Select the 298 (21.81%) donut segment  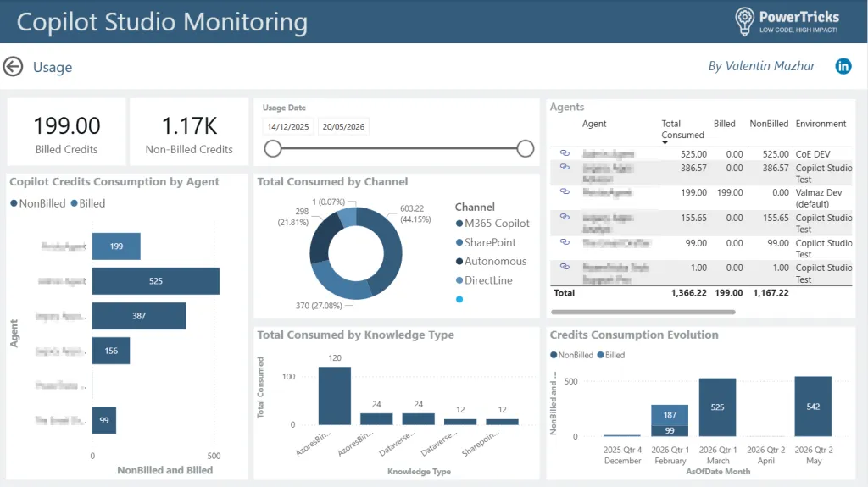[x=322, y=236]
